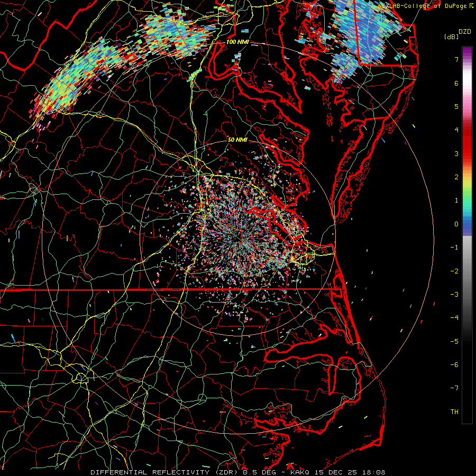Click legend value -1
This screenshot has width=476, height=476.
click(454, 248)
